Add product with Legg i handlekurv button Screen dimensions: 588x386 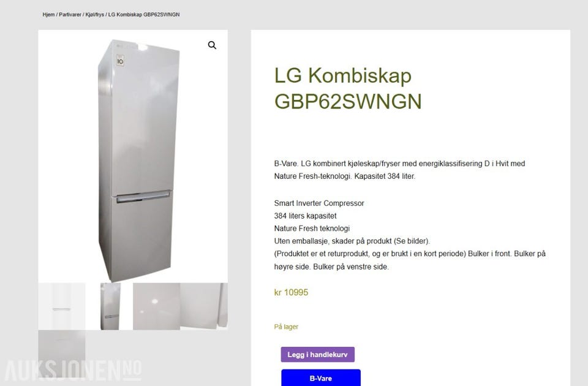(318, 355)
